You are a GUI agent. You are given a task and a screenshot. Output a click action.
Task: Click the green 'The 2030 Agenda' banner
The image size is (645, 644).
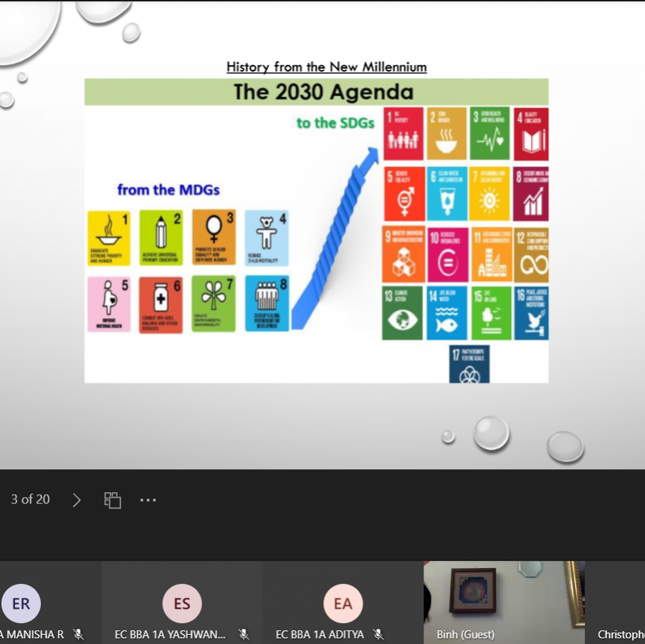(x=316, y=92)
